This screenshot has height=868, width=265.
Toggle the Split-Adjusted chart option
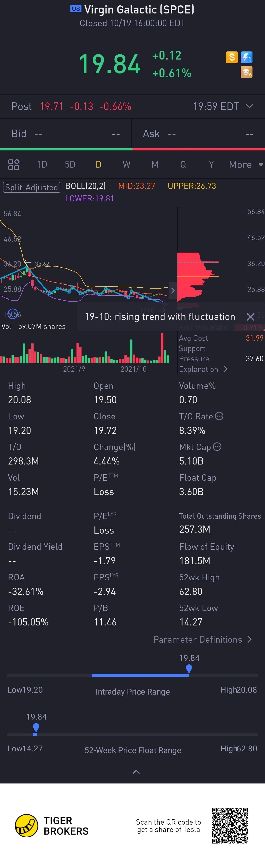click(x=31, y=187)
